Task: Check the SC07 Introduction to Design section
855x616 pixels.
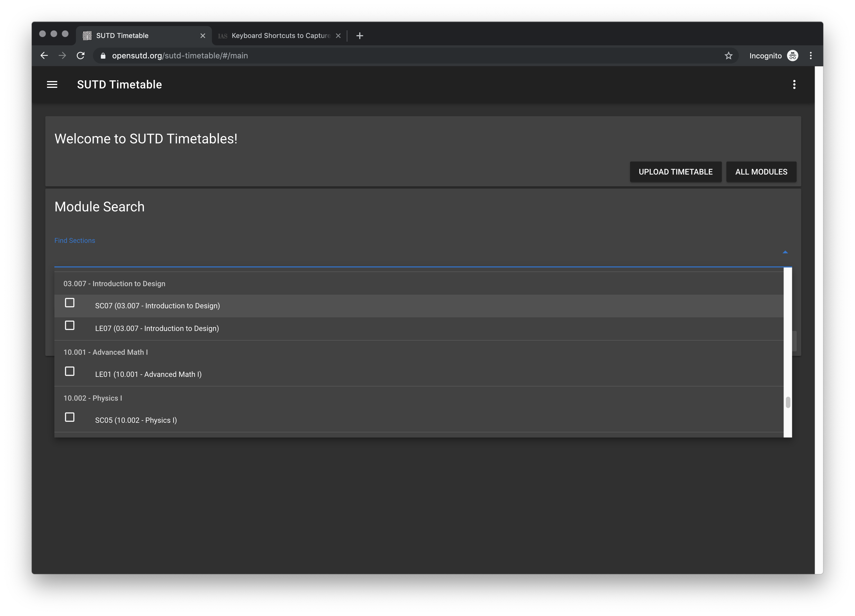Action: point(70,303)
